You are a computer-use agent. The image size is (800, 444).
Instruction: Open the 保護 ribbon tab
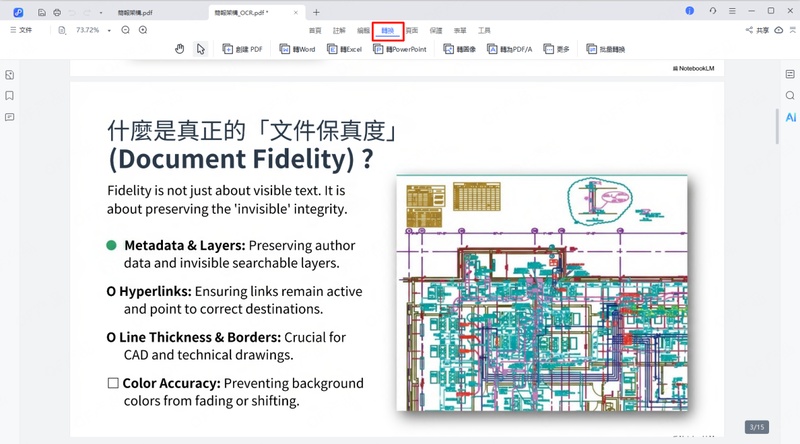[x=436, y=31]
